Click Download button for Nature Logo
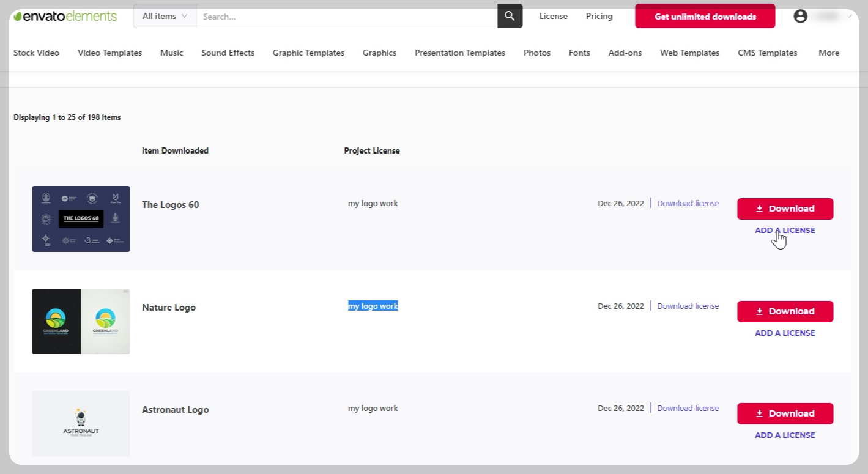The image size is (868, 474). point(785,311)
